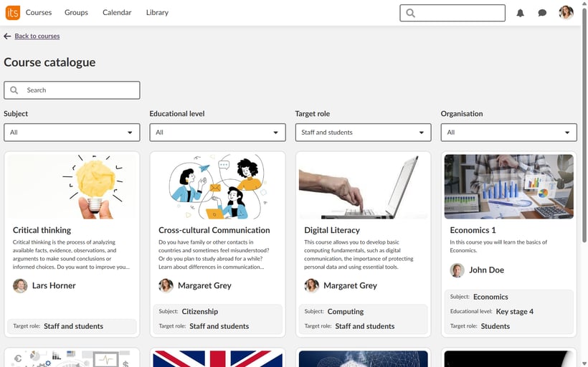The image size is (588, 367).
Task: Click Lars Horner's avatar picture
Action: click(20, 285)
